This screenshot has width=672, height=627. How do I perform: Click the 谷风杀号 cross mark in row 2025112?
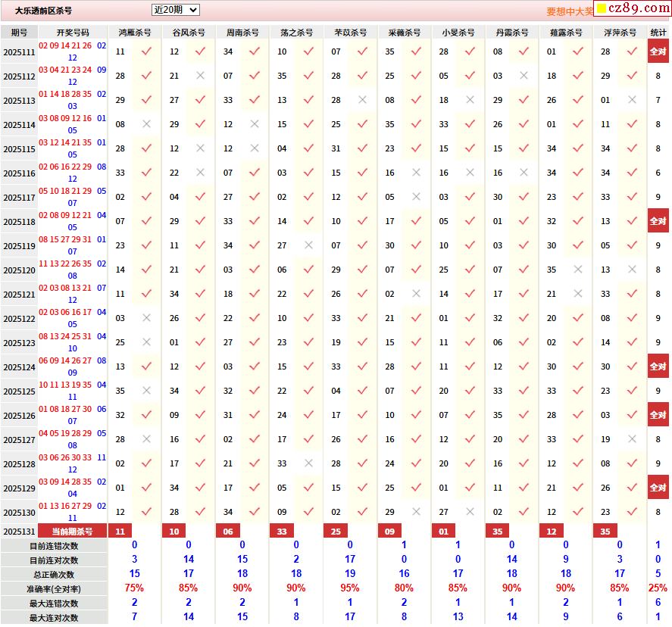point(200,76)
